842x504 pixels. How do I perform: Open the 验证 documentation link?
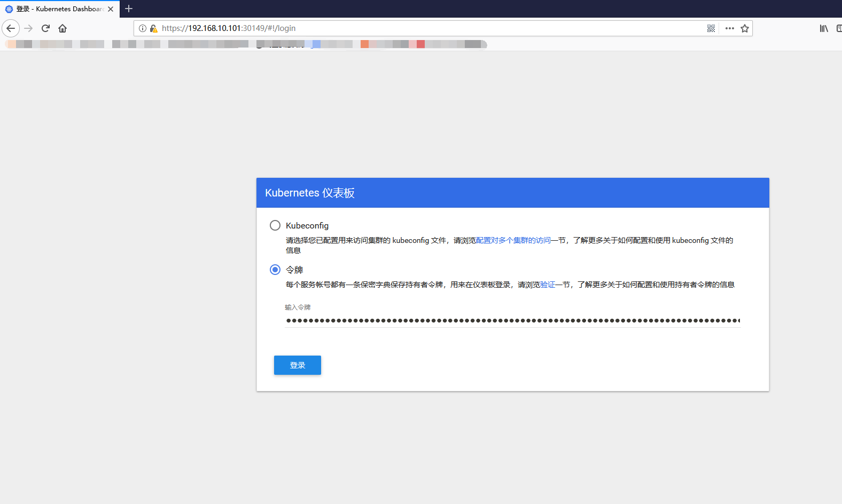(548, 285)
